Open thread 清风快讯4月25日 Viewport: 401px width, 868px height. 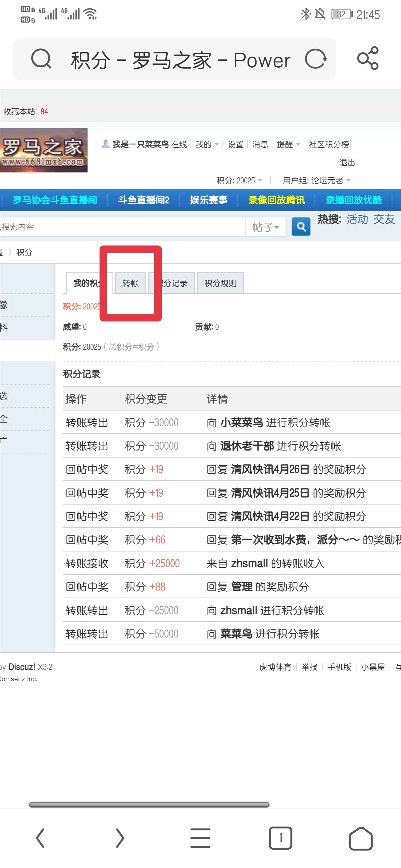[x=270, y=493]
